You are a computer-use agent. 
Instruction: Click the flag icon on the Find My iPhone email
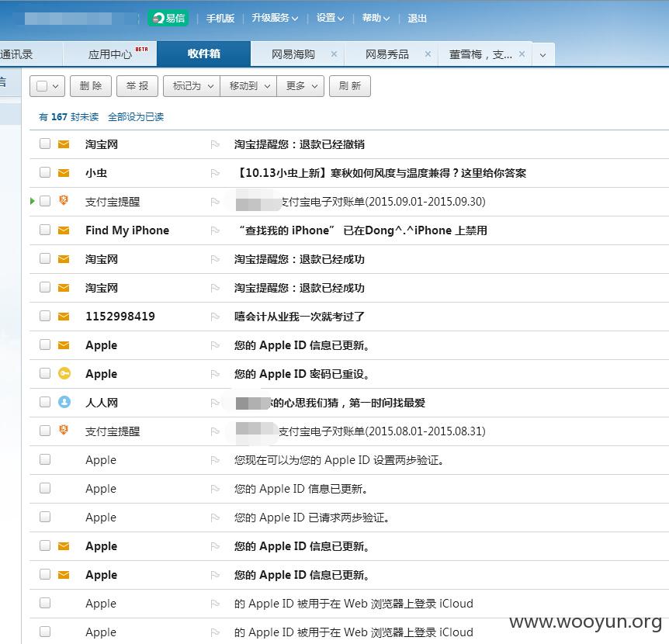[x=215, y=230]
